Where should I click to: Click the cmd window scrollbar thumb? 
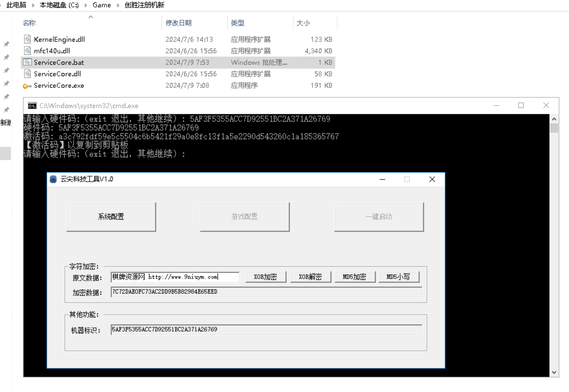pyautogui.click(x=554, y=128)
